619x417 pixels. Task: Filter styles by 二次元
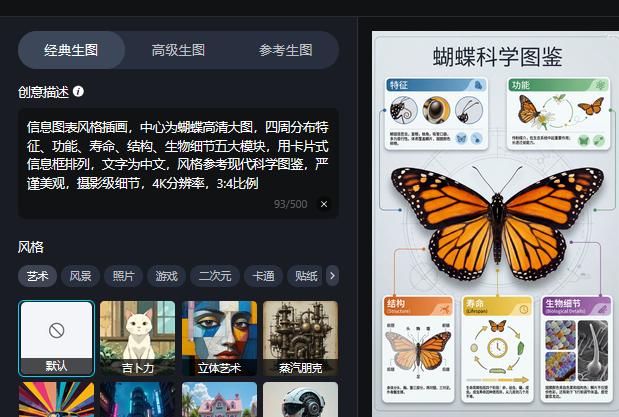[x=214, y=276]
